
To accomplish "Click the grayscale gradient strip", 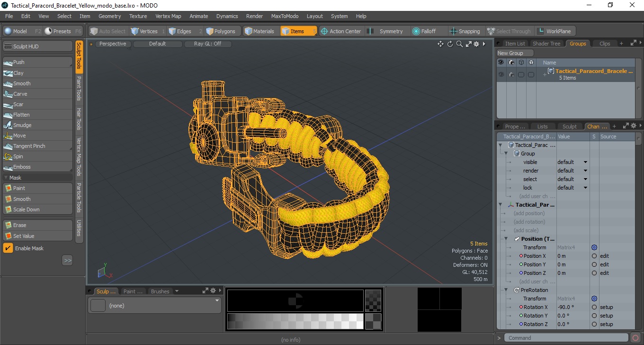I will (x=295, y=321).
